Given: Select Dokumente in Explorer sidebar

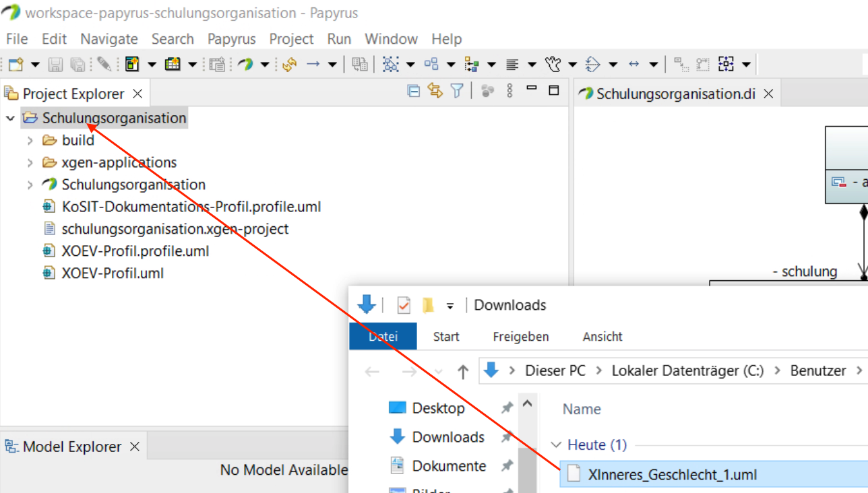Looking at the screenshot, I should pos(449,466).
